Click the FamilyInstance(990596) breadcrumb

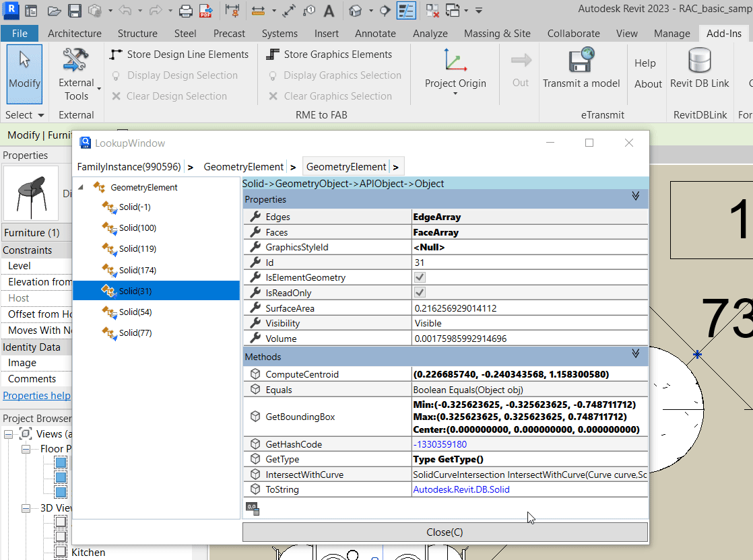(x=129, y=166)
